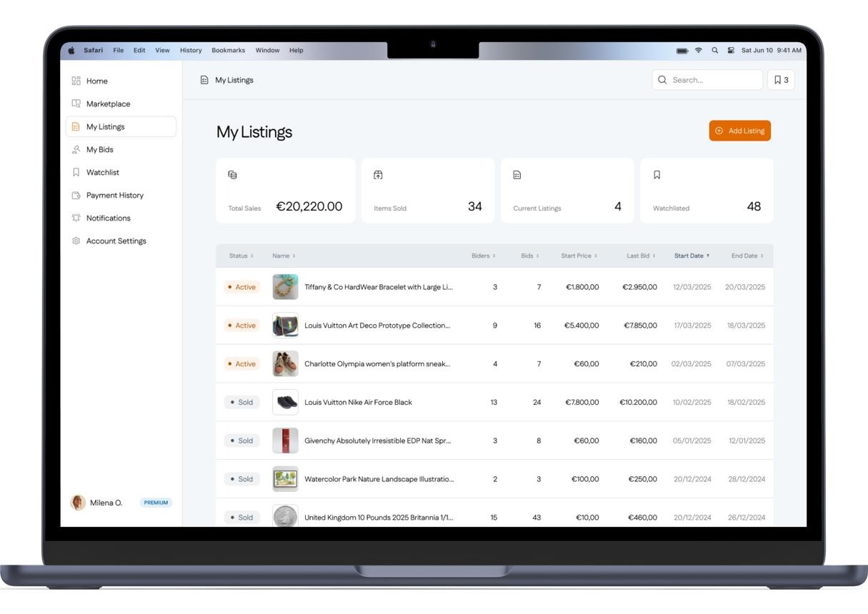Sort table by Bids column

530,256
